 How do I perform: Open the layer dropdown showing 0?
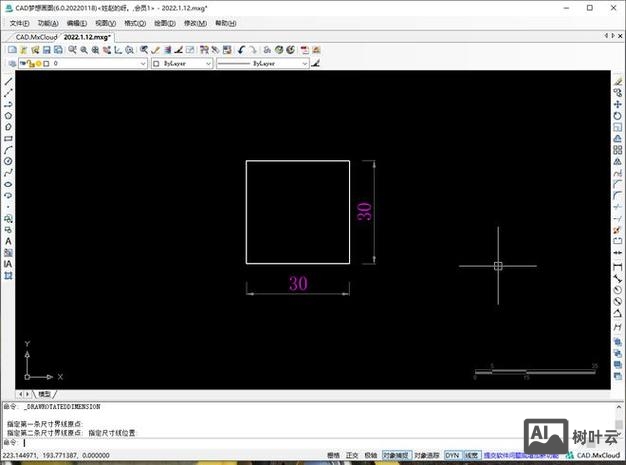[x=98, y=63]
